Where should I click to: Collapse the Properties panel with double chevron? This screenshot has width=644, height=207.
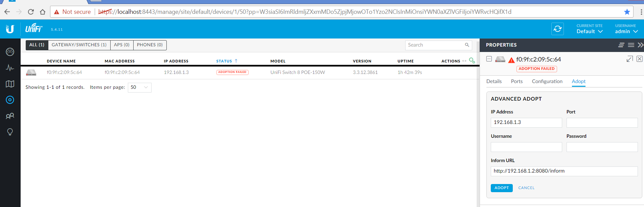640,45
